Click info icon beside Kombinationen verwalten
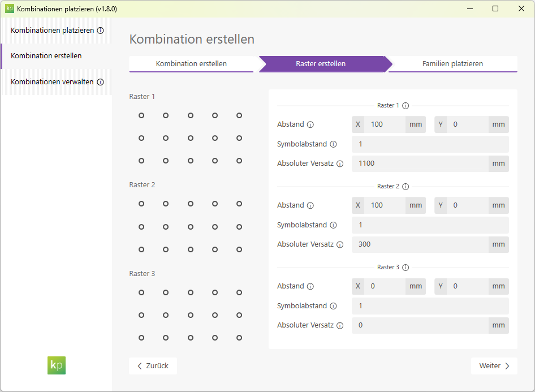 pyautogui.click(x=100, y=82)
